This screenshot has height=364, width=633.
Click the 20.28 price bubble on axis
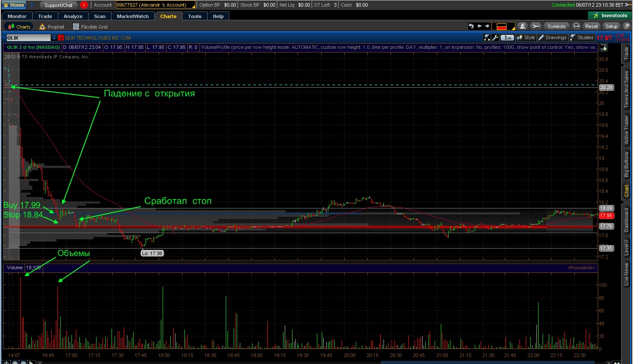pos(606,87)
